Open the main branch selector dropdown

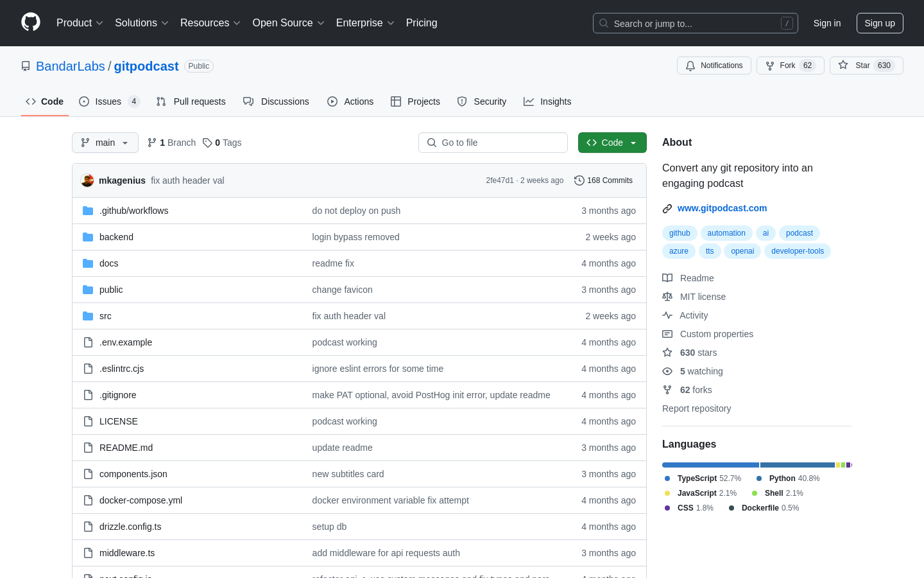click(105, 143)
